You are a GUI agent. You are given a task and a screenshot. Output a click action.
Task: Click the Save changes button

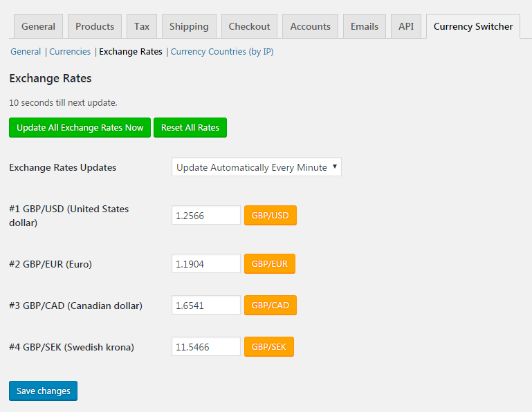pyautogui.click(x=43, y=391)
